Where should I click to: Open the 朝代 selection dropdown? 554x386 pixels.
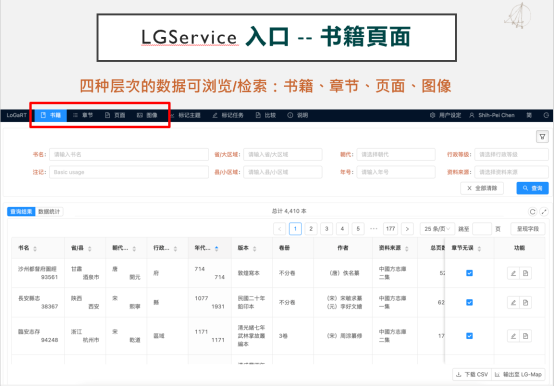click(396, 154)
